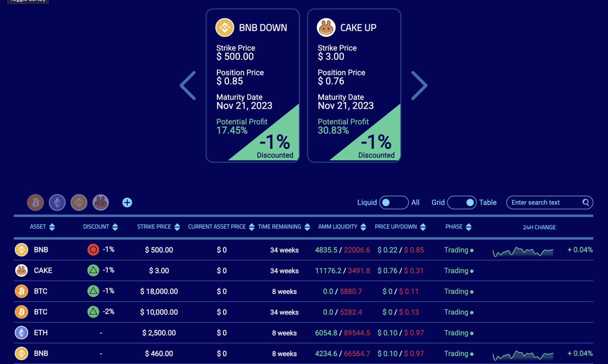Click BTC icon in $18,000.00 strike row
The height and width of the screenshot is (364, 608).
point(21,291)
